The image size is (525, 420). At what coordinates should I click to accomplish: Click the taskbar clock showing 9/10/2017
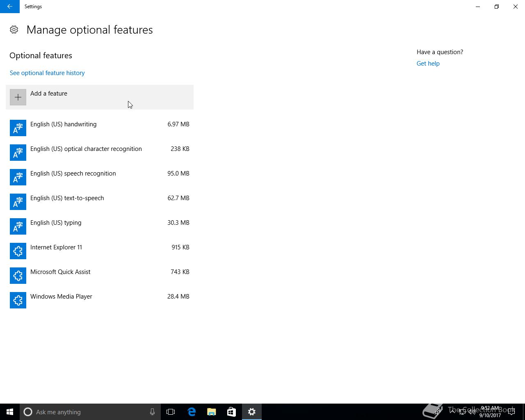pos(490,412)
